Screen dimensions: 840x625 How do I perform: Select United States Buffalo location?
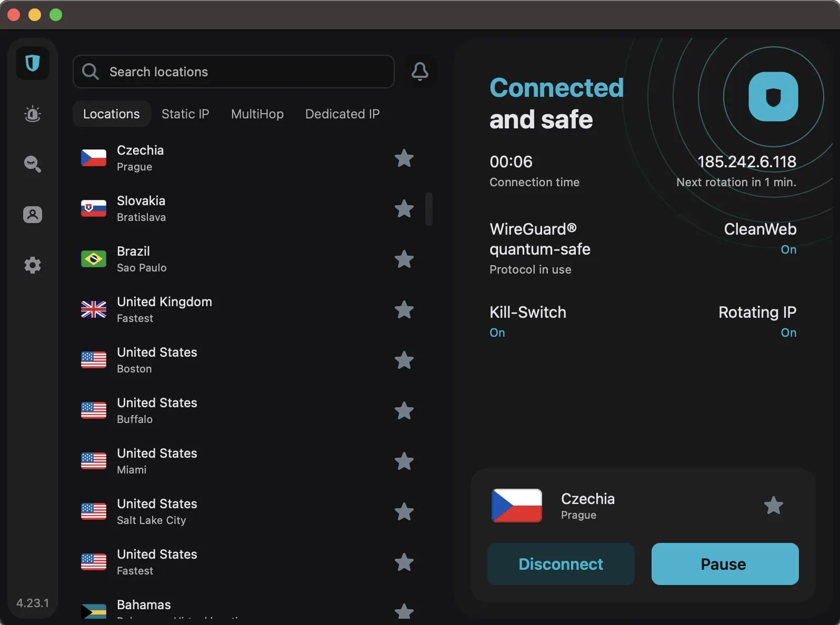point(247,410)
